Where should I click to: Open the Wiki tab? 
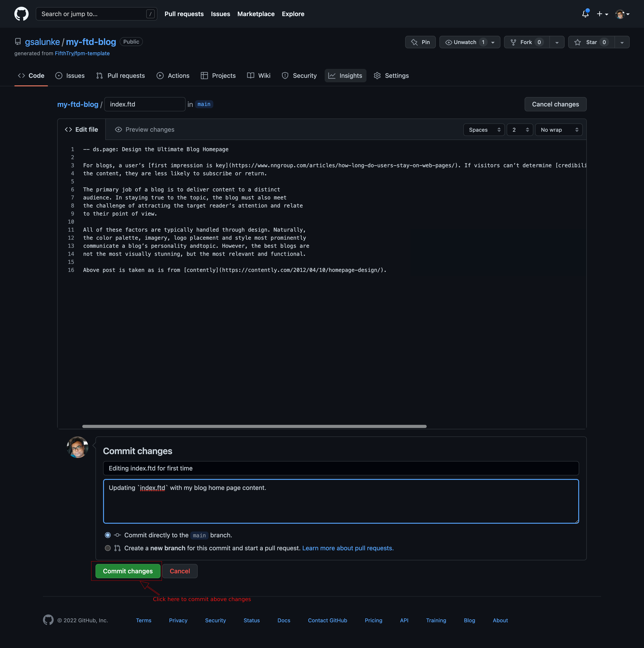(258, 76)
